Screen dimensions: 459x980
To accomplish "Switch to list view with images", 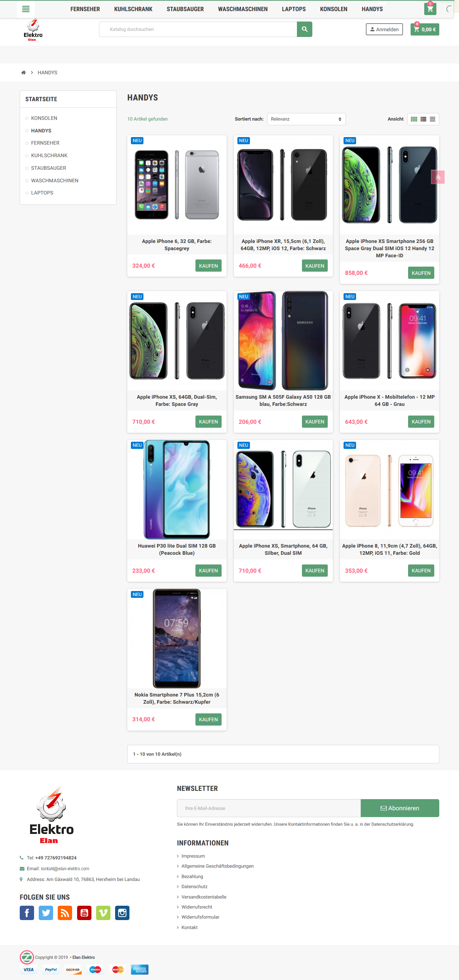I will (423, 119).
